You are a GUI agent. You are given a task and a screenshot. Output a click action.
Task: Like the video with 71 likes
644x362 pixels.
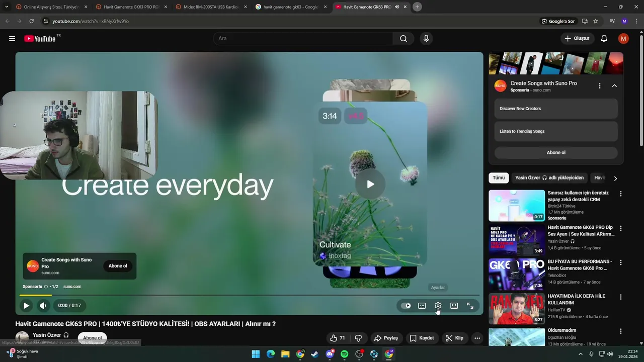(x=338, y=338)
